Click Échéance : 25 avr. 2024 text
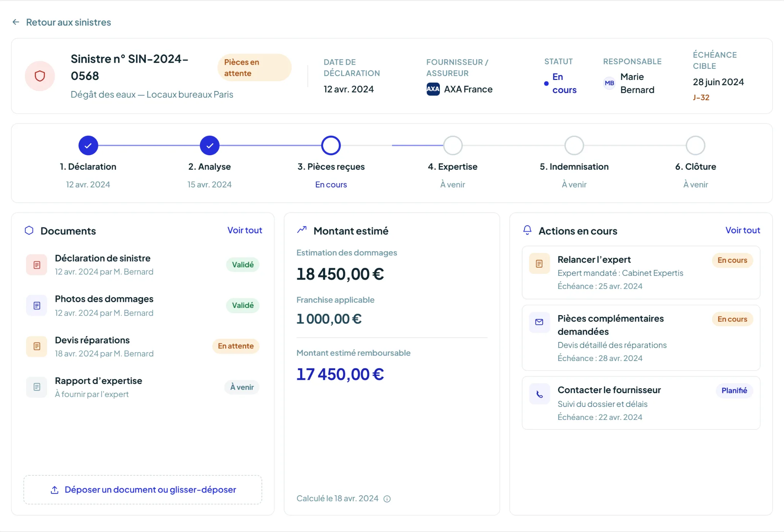 [600, 286]
